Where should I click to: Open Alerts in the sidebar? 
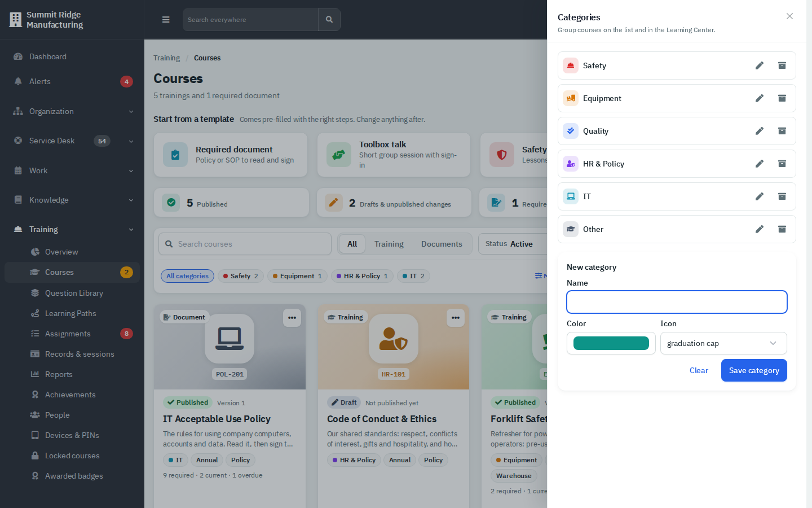coord(72,81)
